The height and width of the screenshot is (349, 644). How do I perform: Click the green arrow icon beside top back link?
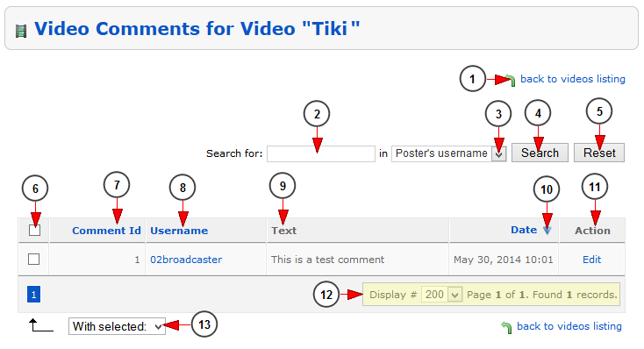tap(510, 80)
